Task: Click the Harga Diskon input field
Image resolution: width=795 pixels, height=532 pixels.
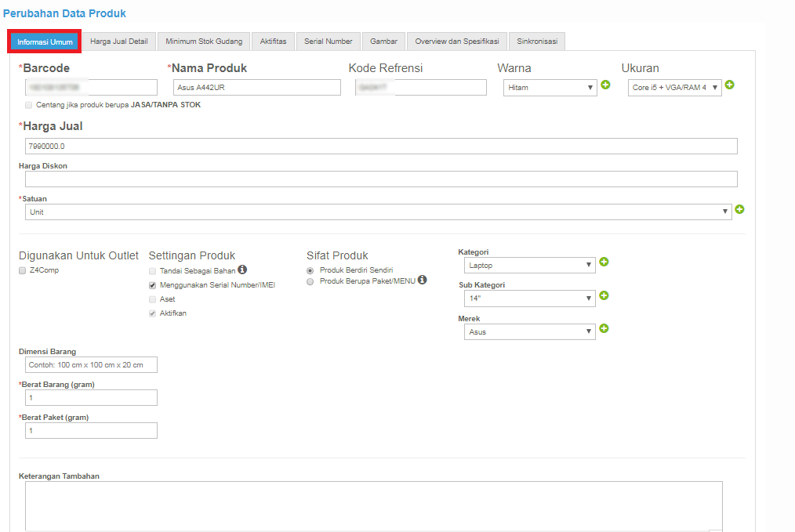Action: click(381, 179)
